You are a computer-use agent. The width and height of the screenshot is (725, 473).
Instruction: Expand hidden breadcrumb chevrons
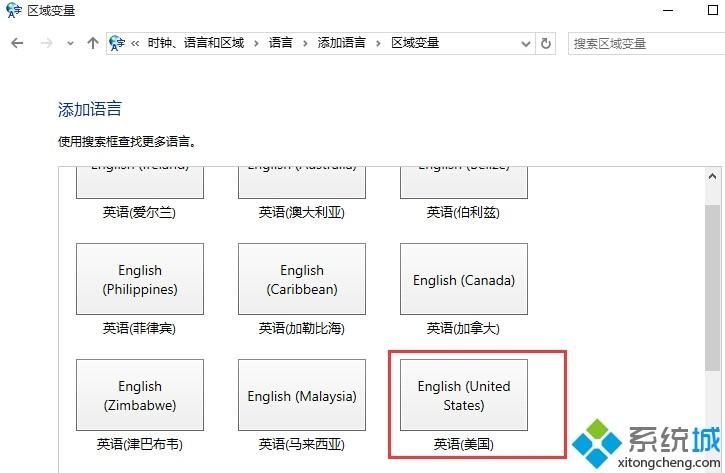[x=135, y=43]
